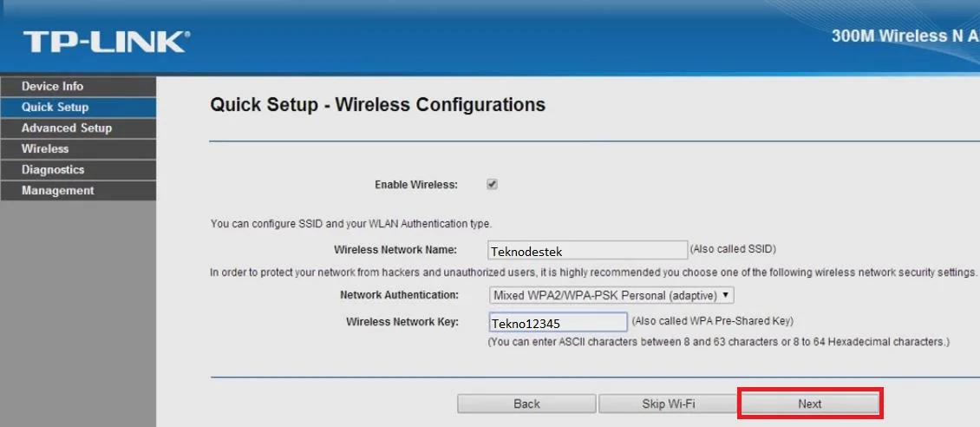This screenshot has height=427, width=980.
Task: Navigate to Management in the sidebar
Action: (58, 190)
